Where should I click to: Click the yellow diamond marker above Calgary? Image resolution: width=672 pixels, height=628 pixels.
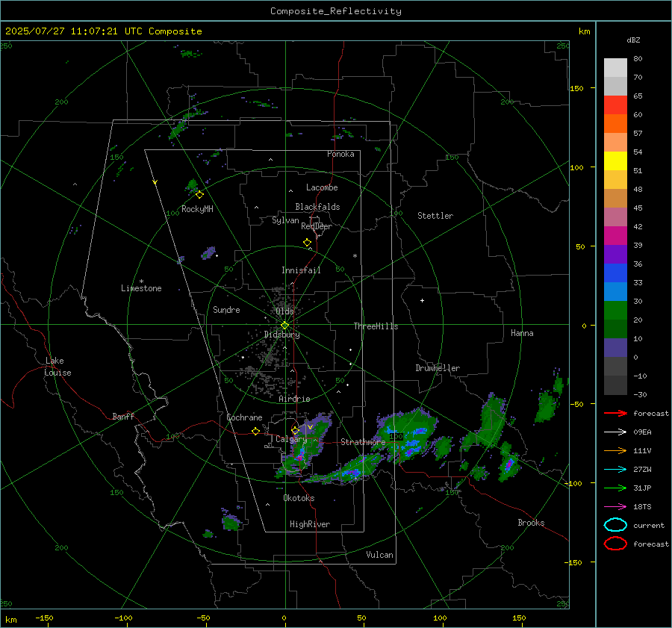[x=295, y=430]
